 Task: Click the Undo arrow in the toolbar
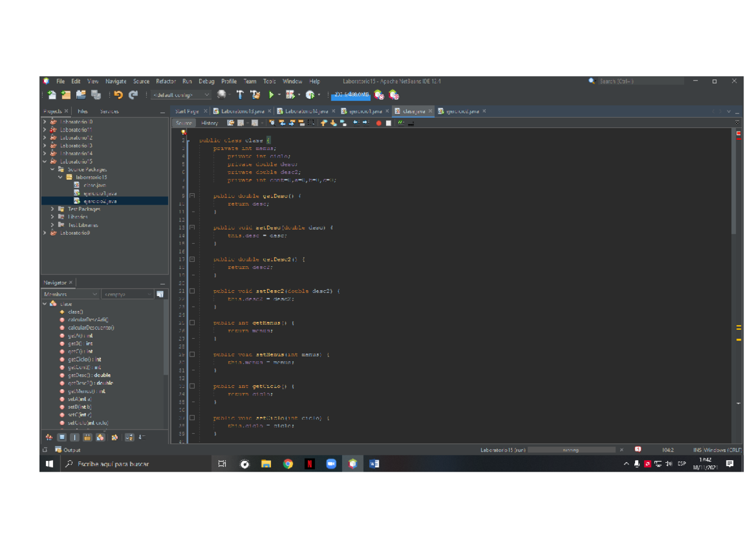point(118,95)
